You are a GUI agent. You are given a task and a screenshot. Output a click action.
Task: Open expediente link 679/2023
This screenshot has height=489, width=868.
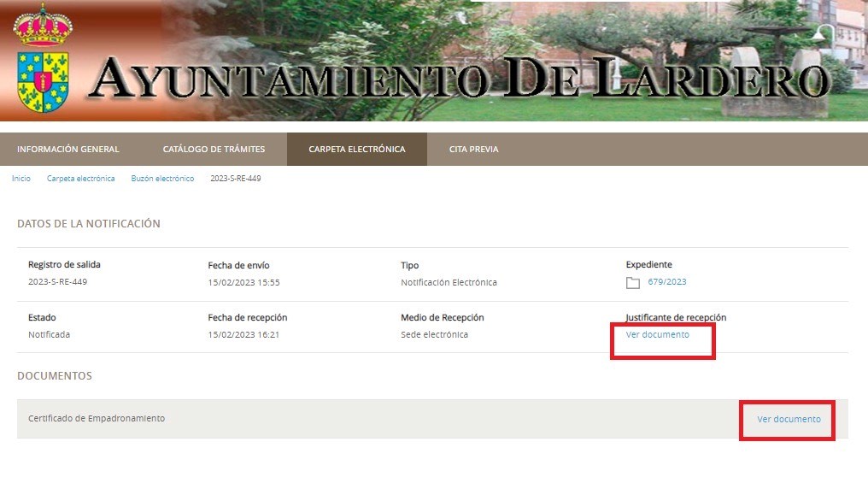(666, 282)
